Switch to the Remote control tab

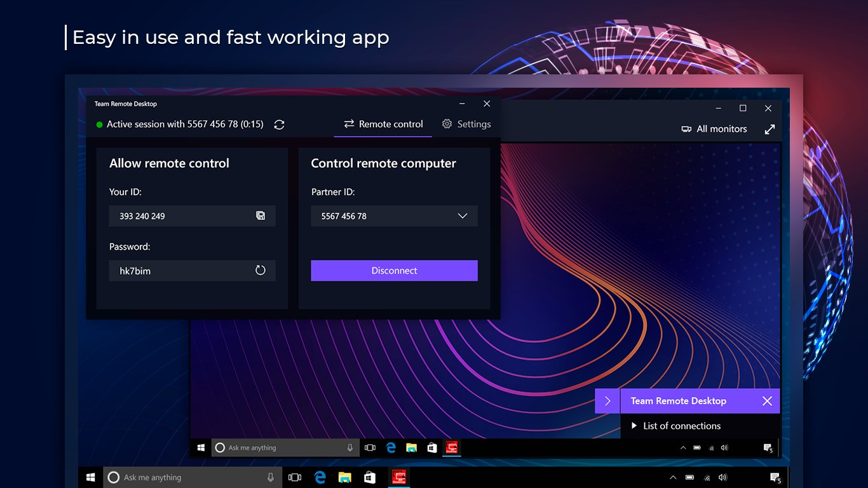coord(383,124)
